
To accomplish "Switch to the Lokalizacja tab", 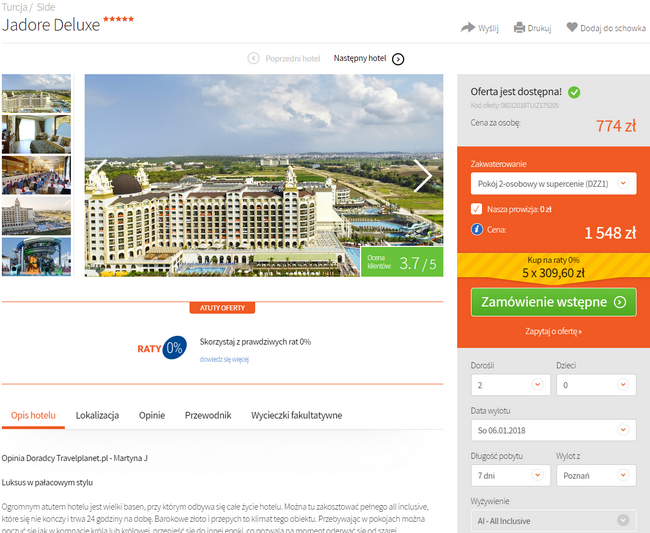I will 97,415.
